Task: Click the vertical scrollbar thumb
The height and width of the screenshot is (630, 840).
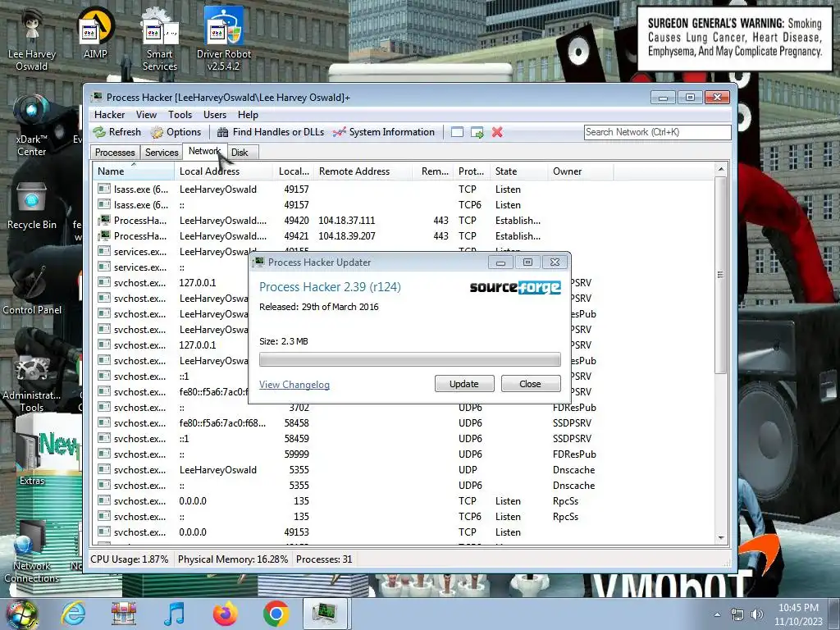Action: point(721,275)
